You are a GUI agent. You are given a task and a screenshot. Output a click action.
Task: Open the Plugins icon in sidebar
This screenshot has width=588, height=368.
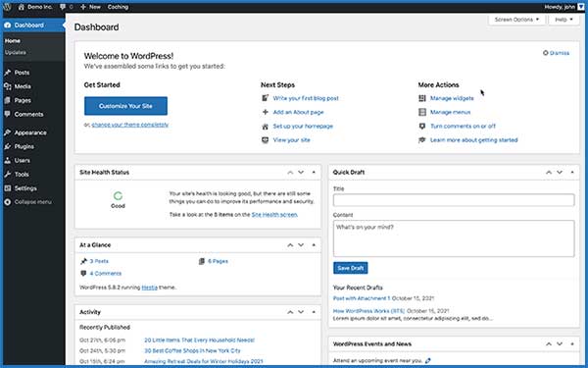click(x=8, y=146)
